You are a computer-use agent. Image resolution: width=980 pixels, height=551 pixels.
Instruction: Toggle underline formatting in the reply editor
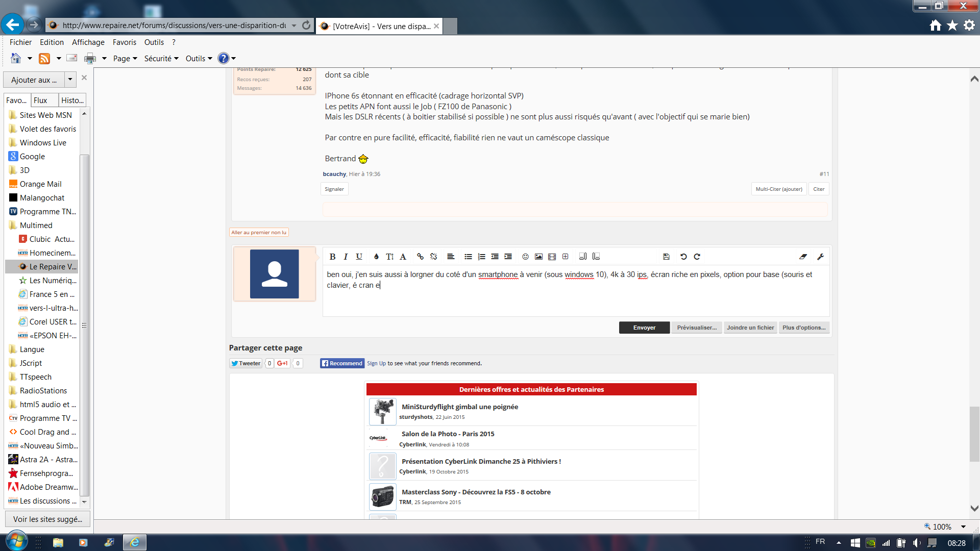359,257
